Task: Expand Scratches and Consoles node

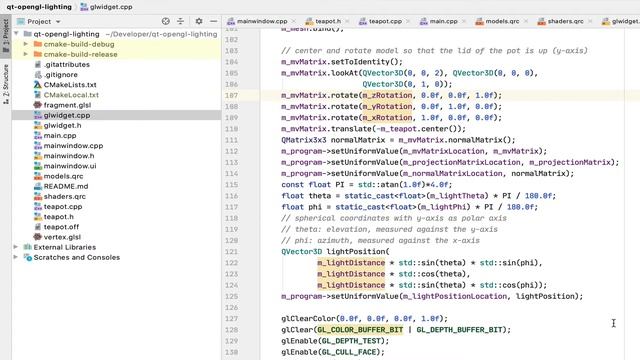Action: pyautogui.click(x=16, y=257)
